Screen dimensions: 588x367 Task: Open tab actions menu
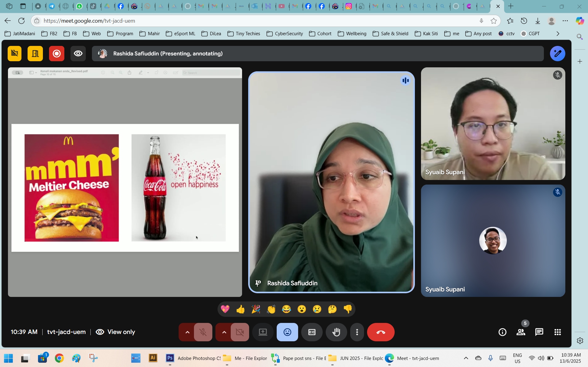coord(23,6)
